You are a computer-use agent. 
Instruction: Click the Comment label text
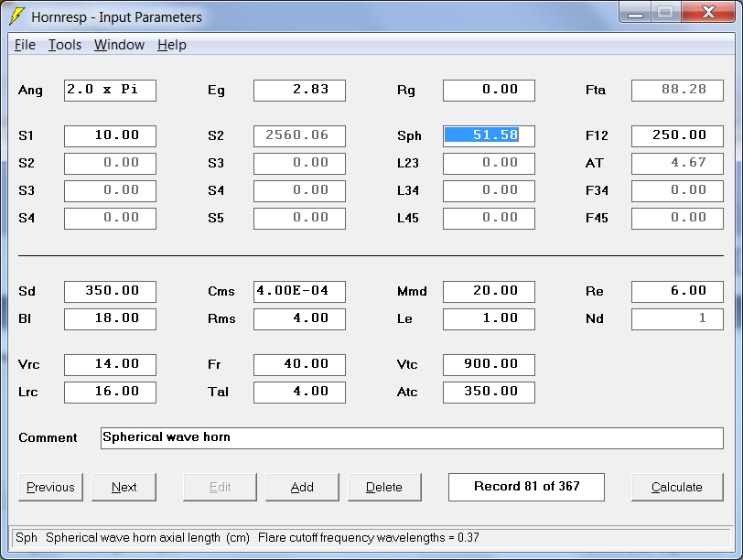pos(48,437)
